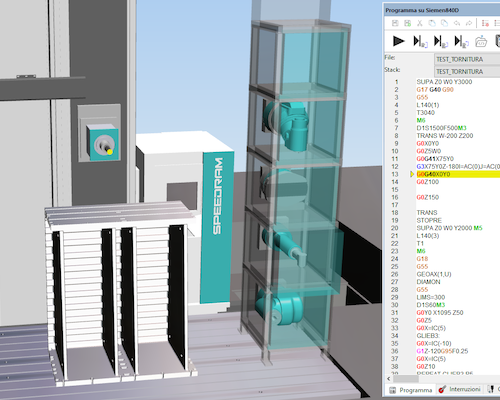The image size is (500, 400).
Task: Open the Stack field showing TEST_TORNITURA
Action: point(467,72)
